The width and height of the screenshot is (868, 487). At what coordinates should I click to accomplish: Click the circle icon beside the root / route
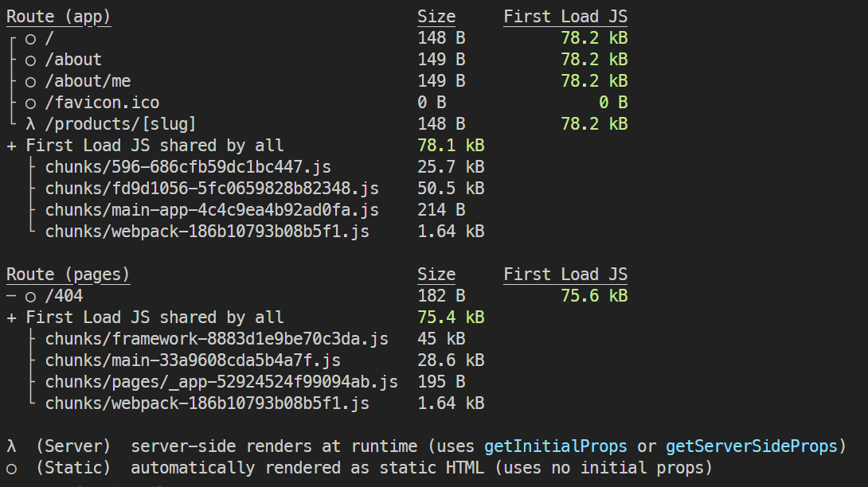pyautogui.click(x=30, y=39)
